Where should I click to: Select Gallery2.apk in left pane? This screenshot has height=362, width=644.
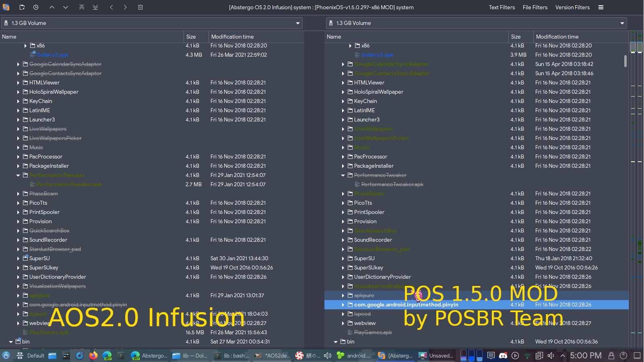[52, 55]
